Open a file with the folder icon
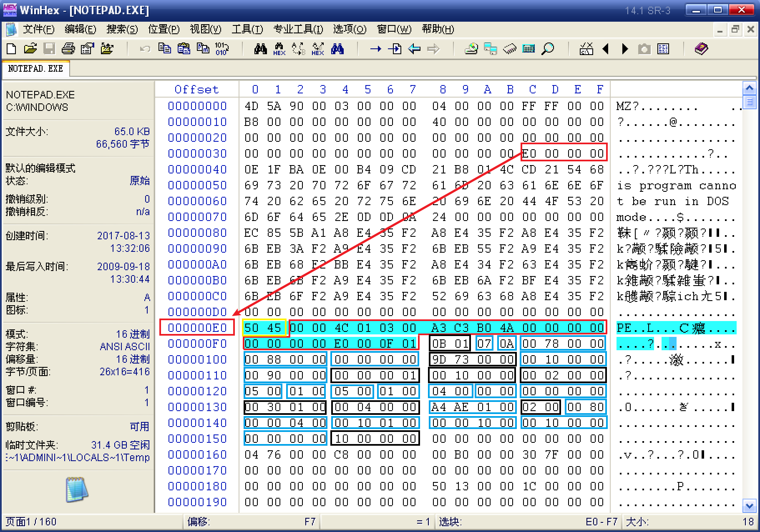 click(30, 49)
